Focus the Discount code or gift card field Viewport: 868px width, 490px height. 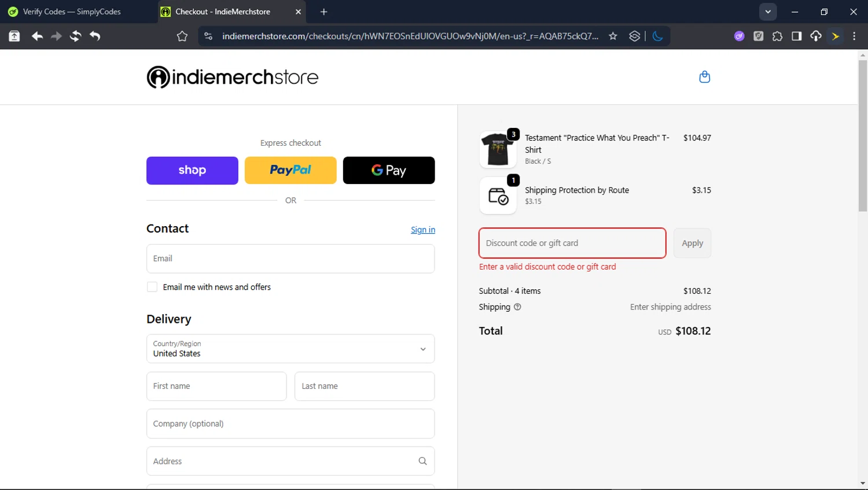tap(572, 243)
